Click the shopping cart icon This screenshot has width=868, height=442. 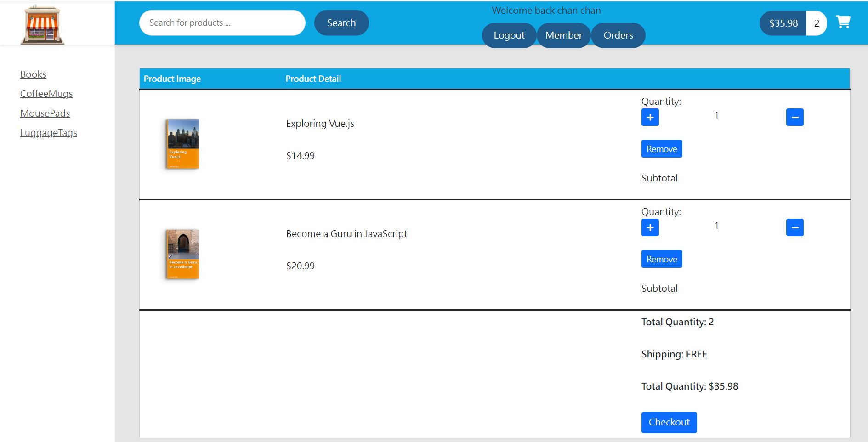tap(843, 22)
